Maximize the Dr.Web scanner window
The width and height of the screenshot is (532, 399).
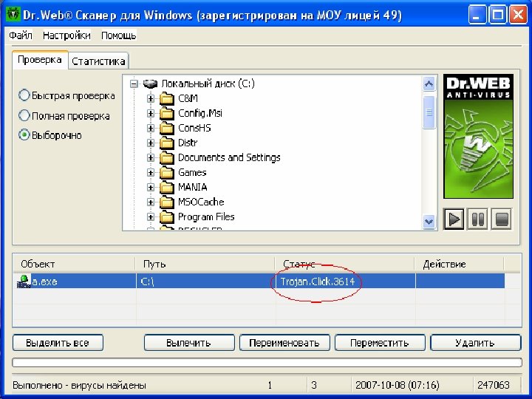[498, 15]
